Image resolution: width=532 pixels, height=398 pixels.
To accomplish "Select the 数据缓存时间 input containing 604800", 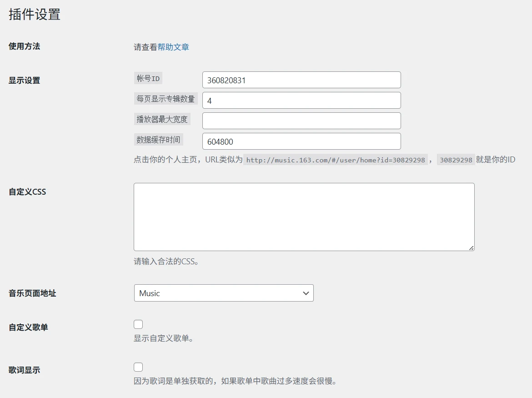I will (301, 141).
